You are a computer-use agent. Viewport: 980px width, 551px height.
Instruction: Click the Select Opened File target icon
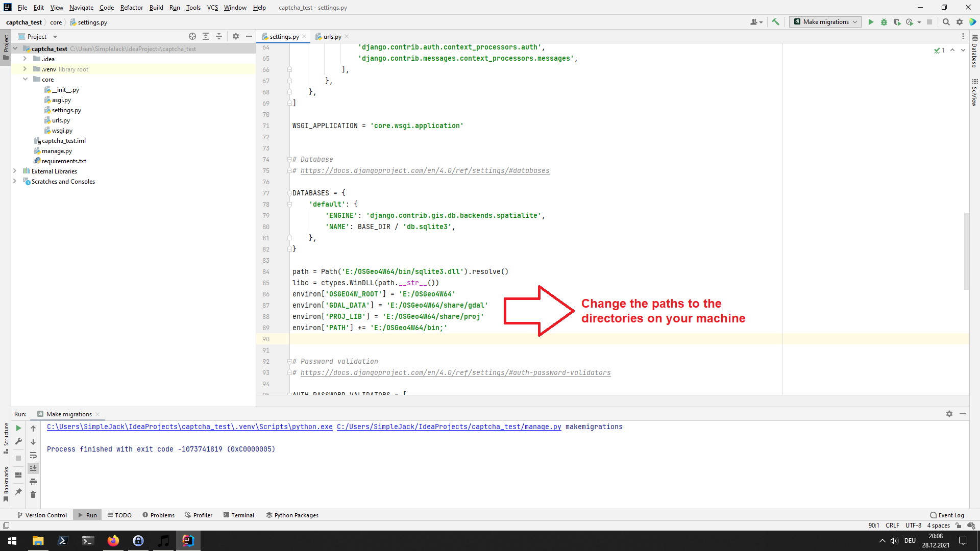(x=192, y=36)
